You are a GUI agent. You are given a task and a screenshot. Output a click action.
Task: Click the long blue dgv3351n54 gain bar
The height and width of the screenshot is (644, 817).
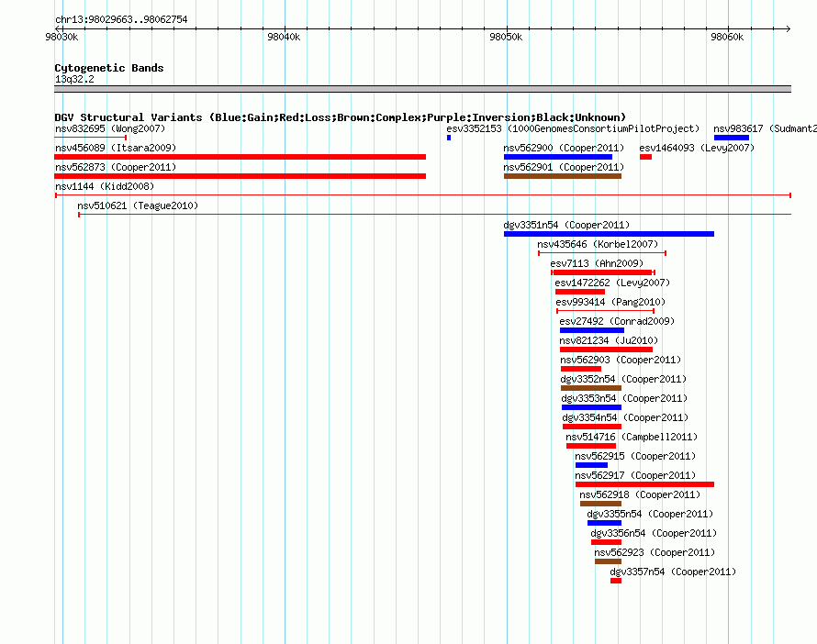click(610, 234)
